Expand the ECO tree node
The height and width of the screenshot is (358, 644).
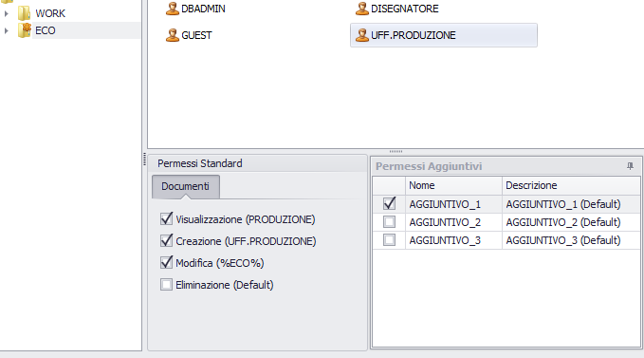point(6,30)
